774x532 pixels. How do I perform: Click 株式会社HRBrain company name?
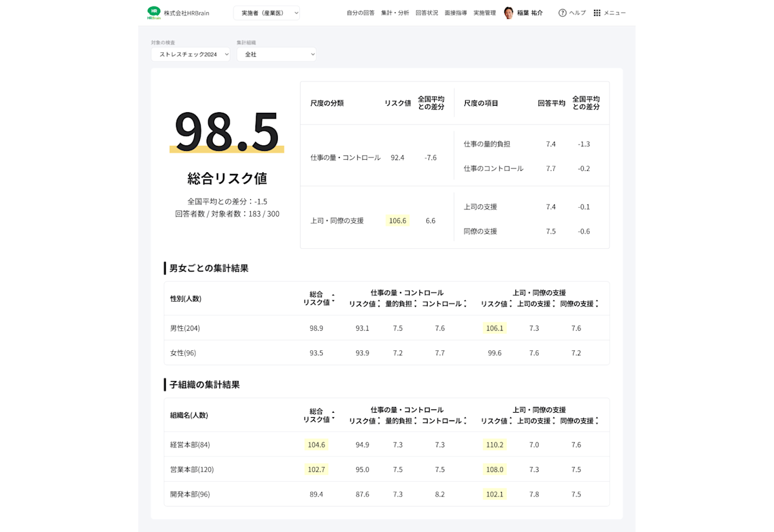(186, 13)
